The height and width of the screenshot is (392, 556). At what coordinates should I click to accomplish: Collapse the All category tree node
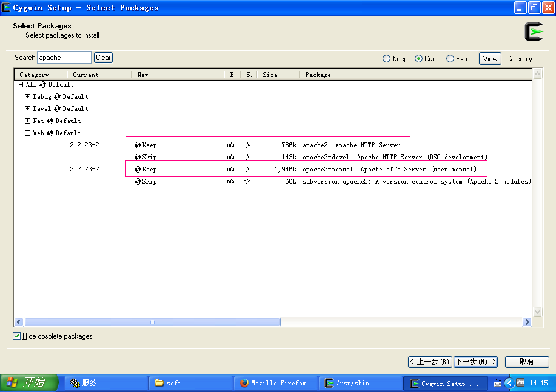click(x=21, y=84)
